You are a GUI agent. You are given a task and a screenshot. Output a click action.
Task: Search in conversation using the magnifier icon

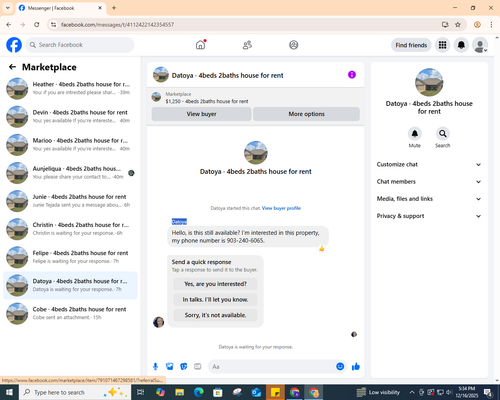coord(443,134)
